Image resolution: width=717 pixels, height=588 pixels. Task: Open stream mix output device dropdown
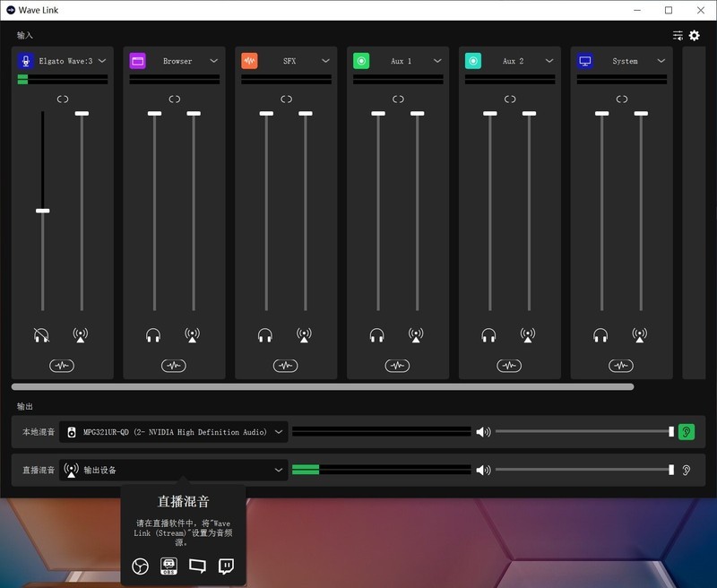coord(279,470)
